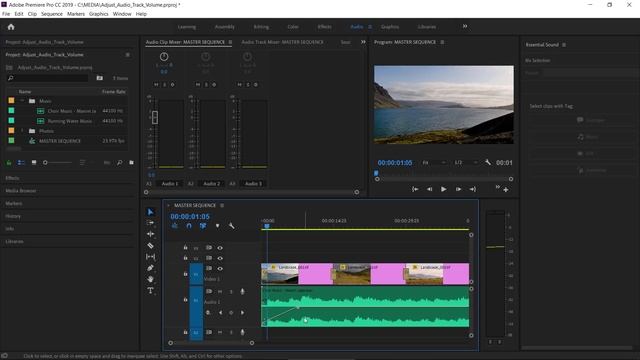
Task: Toggle Linked Selection in the timeline
Action: (203, 226)
